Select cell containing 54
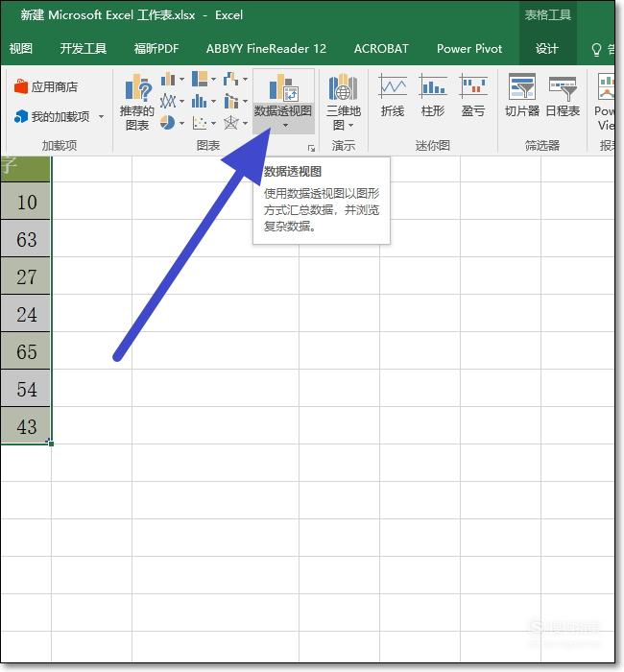 26,388
